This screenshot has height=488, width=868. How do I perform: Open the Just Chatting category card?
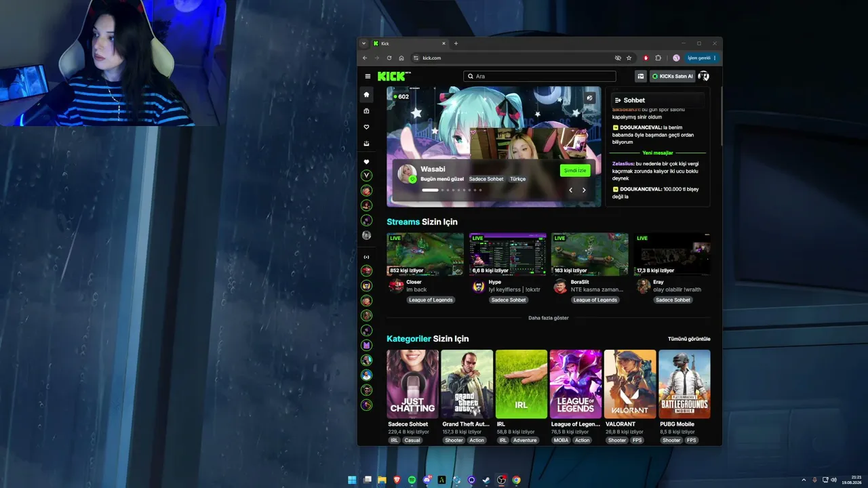(x=412, y=384)
